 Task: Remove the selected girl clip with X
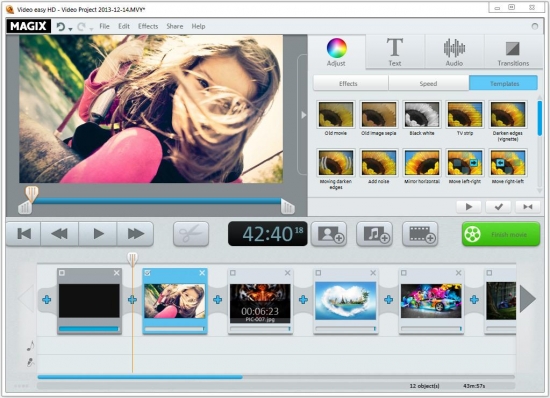pyautogui.click(x=202, y=273)
